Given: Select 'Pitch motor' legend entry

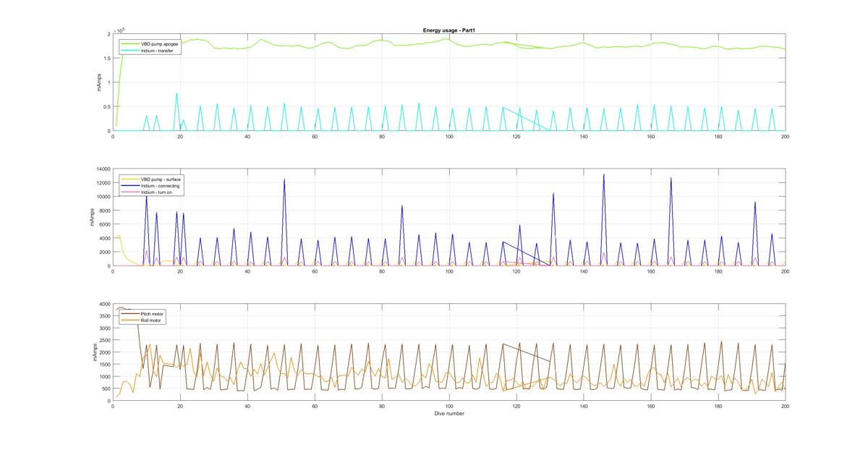Looking at the screenshot, I should pyautogui.click(x=142, y=313).
